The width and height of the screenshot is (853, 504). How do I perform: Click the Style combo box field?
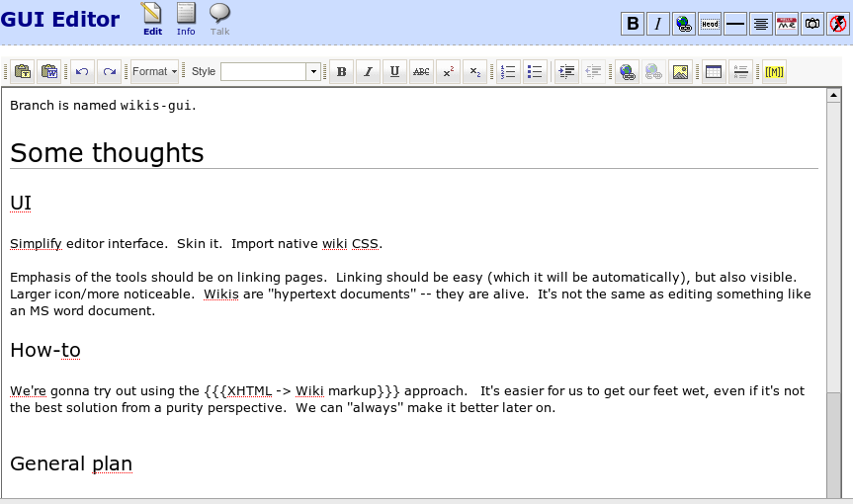263,72
